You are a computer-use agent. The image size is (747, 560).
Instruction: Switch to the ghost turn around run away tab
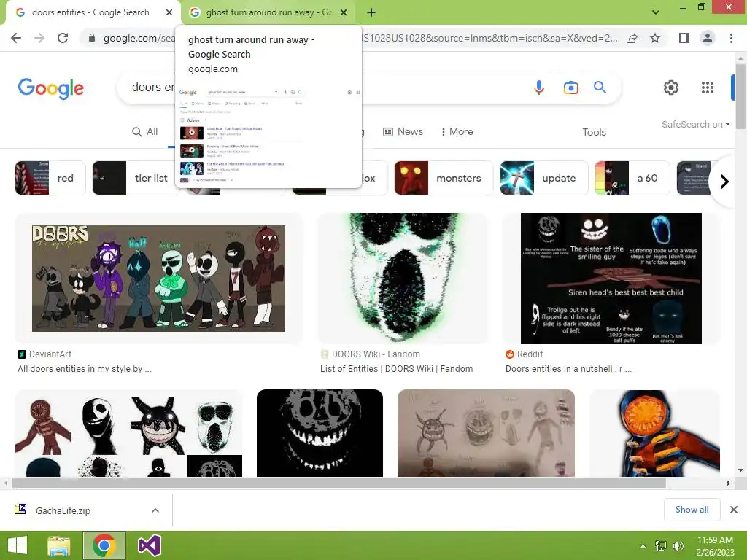pyautogui.click(x=268, y=12)
